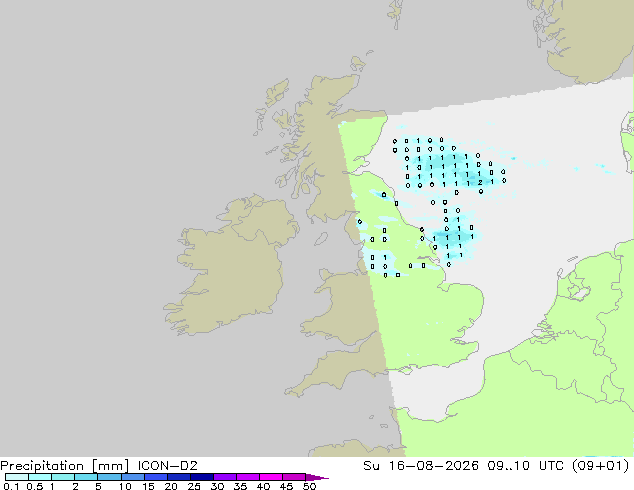The image size is (634, 490).
Task: Click the '(09+01)' forecast offset text
Action: (601, 466)
